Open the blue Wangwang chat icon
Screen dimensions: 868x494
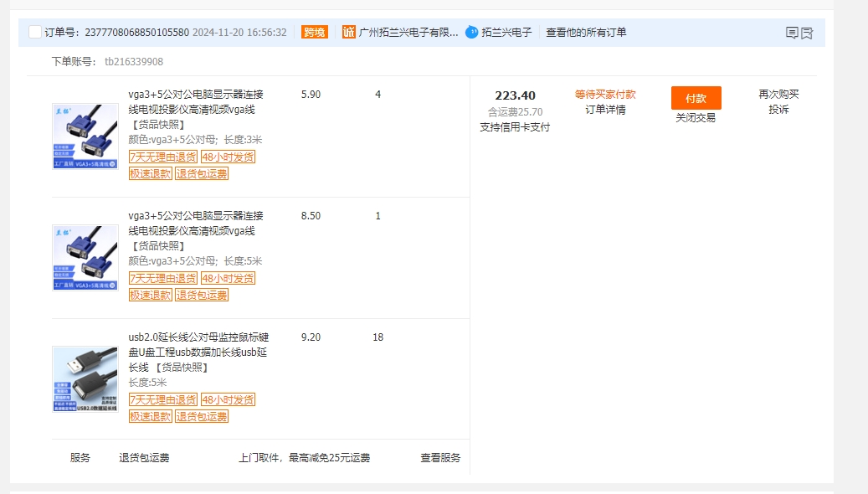(472, 33)
